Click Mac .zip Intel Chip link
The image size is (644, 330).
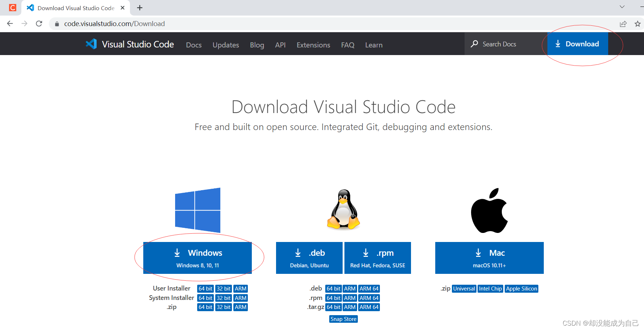point(491,289)
